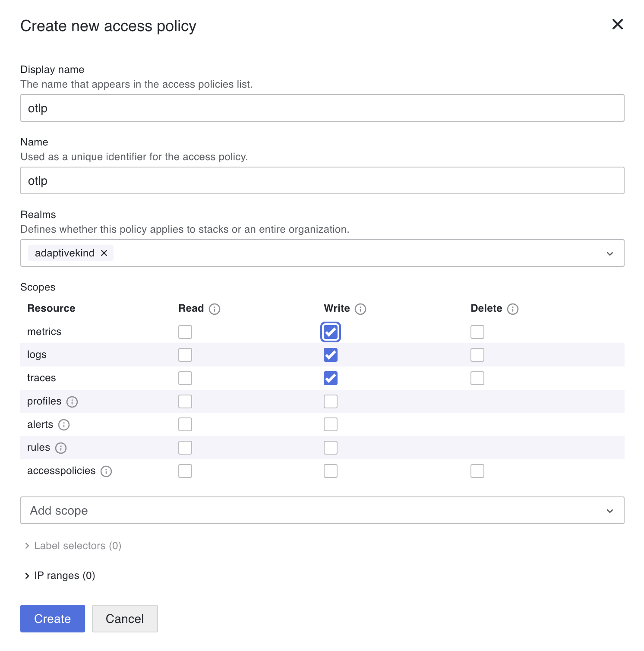Click the Resource column header
644x651 pixels.
point(51,308)
